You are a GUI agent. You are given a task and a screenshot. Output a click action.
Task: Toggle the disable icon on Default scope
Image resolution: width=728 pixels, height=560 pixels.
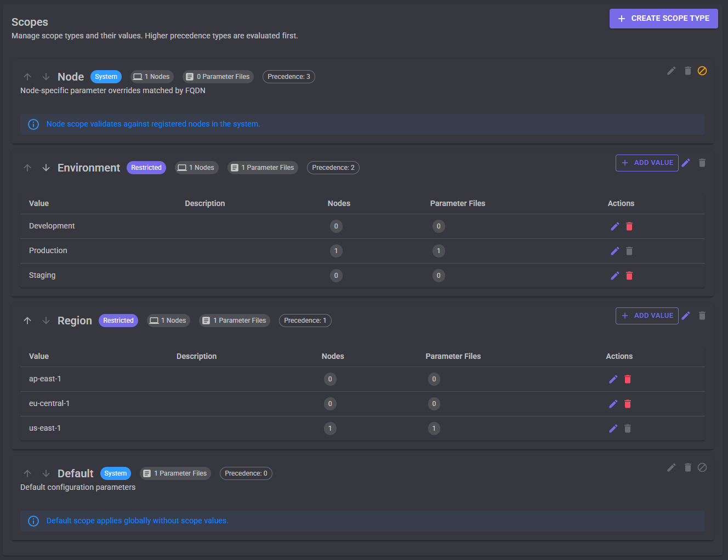click(702, 467)
